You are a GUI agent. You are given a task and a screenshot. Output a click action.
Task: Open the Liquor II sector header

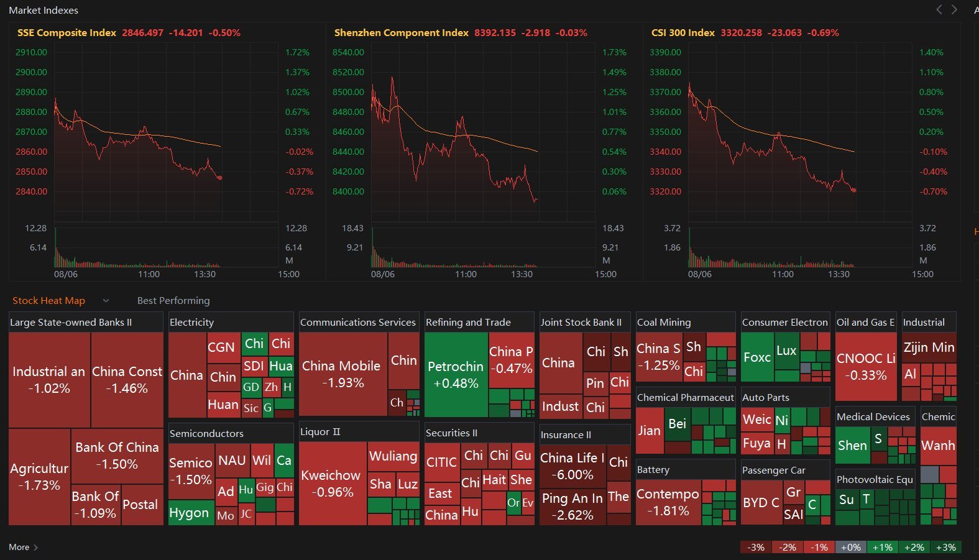pos(359,431)
